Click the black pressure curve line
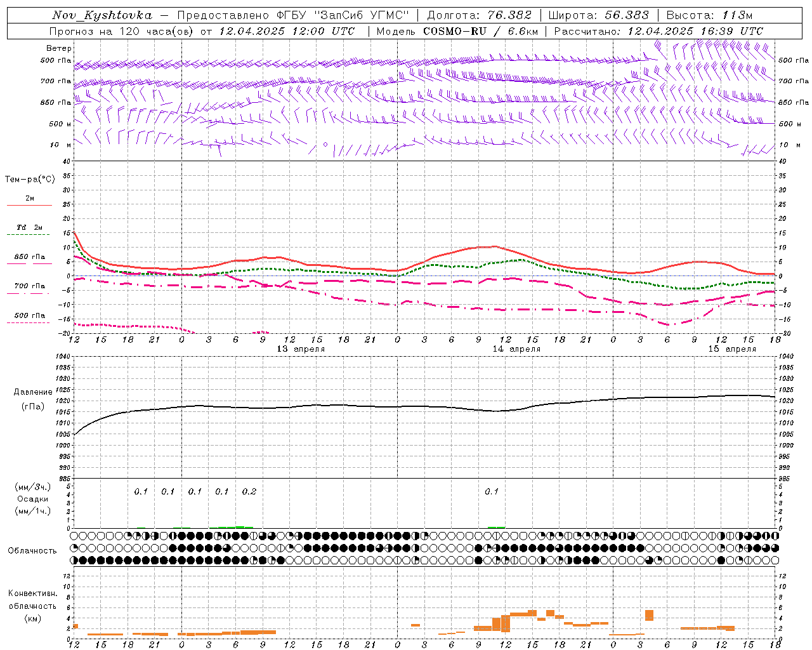Image resolution: width=812 pixels, height=650 pixels. [424, 406]
